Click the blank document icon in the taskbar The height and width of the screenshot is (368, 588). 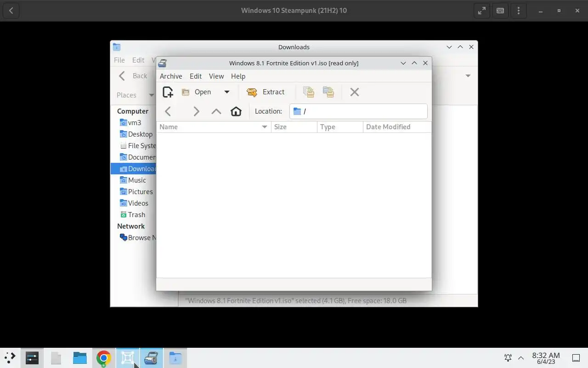click(x=56, y=358)
